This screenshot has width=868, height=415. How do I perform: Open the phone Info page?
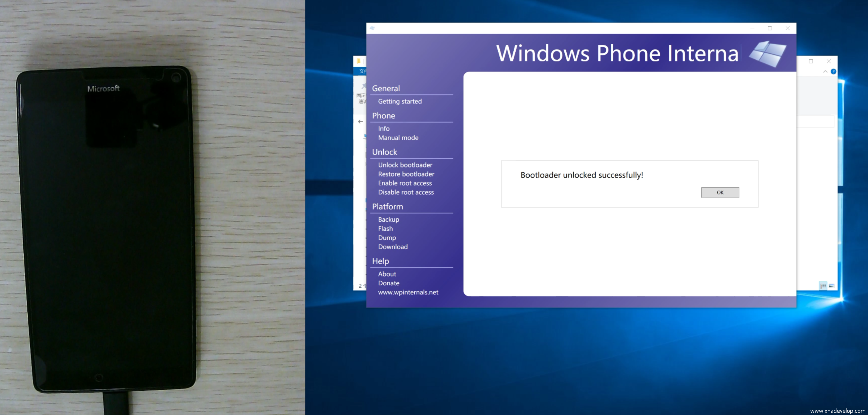pos(384,129)
